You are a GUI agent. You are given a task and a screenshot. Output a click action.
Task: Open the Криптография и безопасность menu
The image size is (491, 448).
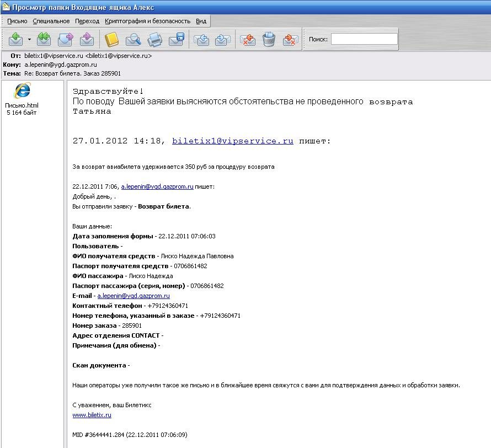(147, 21)
